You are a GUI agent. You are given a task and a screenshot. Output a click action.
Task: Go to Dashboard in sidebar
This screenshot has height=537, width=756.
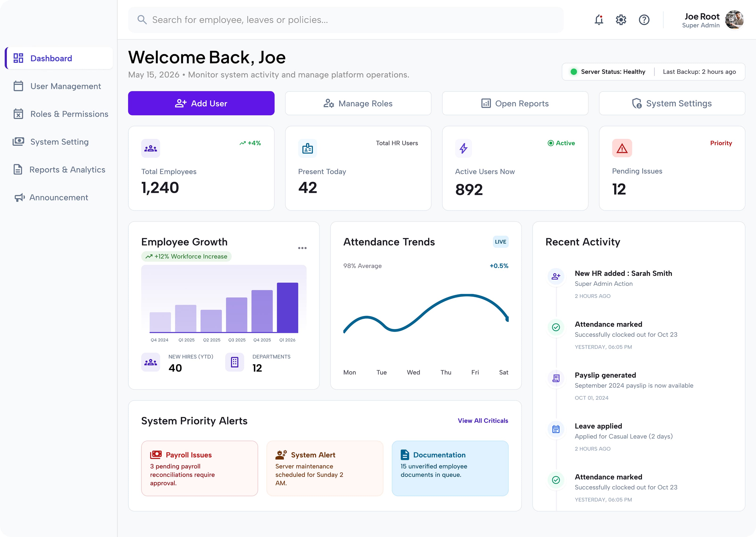tap(59, 58)
